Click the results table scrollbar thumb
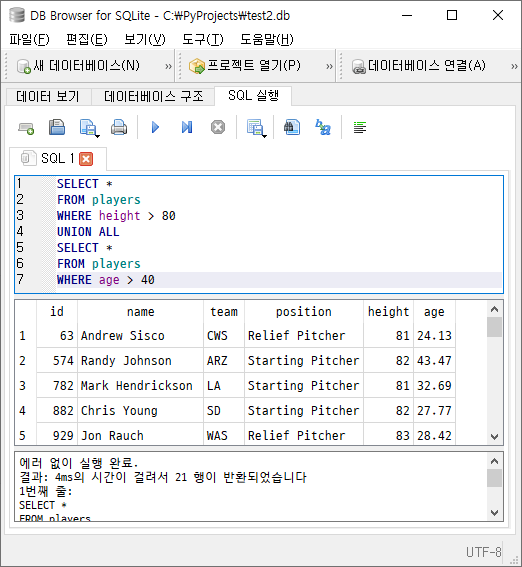 [495, 327]
